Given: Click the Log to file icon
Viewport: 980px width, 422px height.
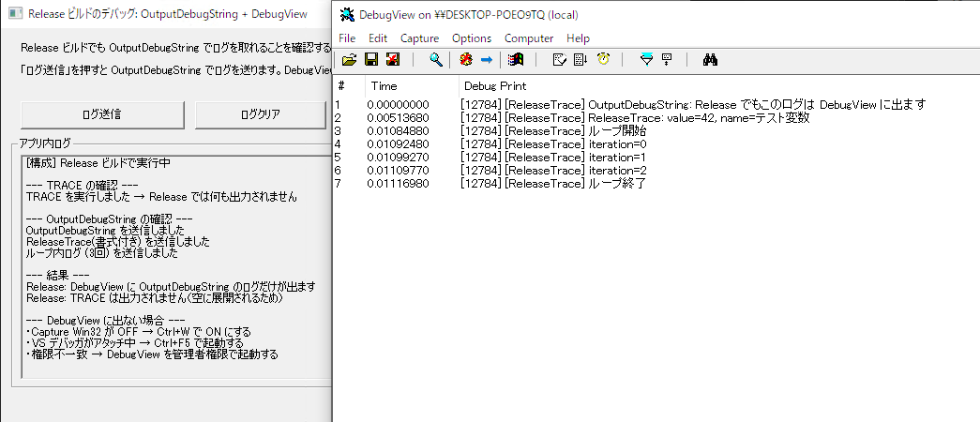Looking at the screenshot, I should (x=393, y=60).
